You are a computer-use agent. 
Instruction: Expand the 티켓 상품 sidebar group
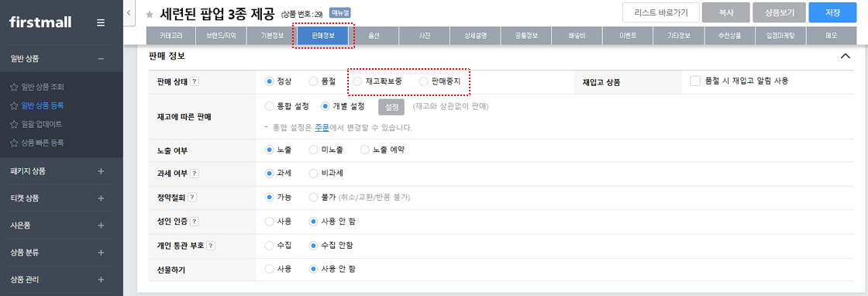tap(101, 198)
